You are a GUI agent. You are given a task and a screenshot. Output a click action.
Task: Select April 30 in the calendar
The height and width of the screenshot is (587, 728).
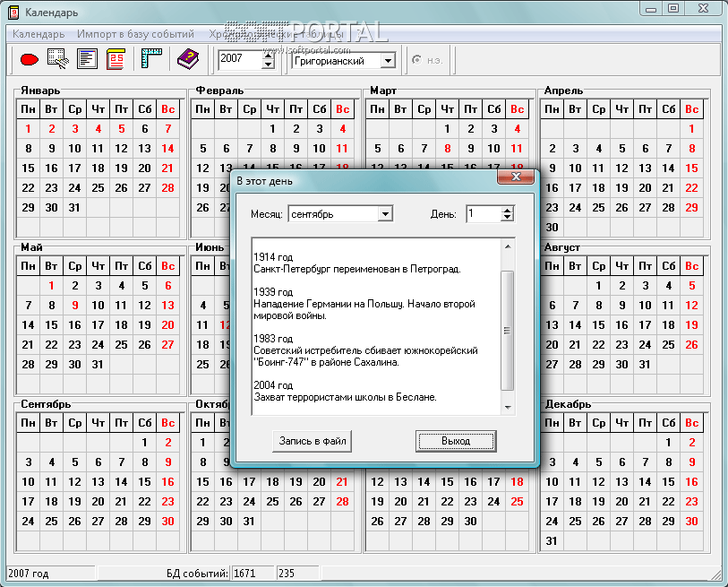tap(552, 228)
